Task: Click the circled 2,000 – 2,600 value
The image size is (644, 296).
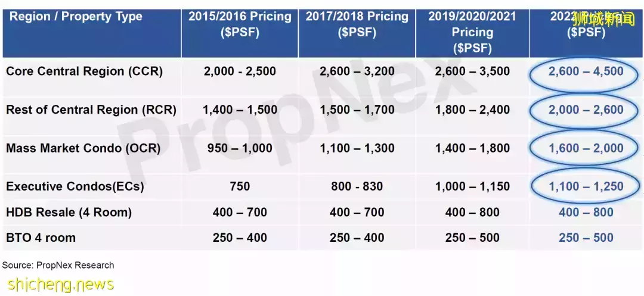Action: pos(586,110)
